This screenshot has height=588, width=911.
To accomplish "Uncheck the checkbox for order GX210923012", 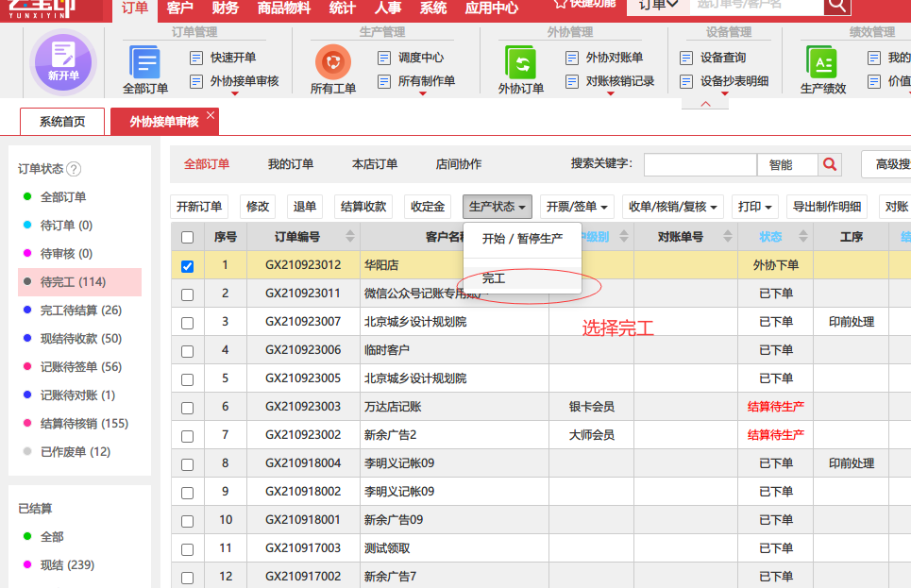I will [x=187, y=266].
